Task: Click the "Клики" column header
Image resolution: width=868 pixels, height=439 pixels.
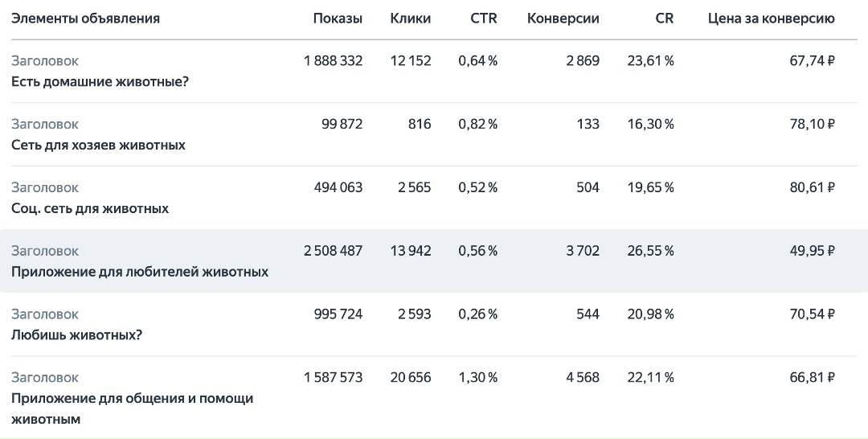Action: [410, 18]
